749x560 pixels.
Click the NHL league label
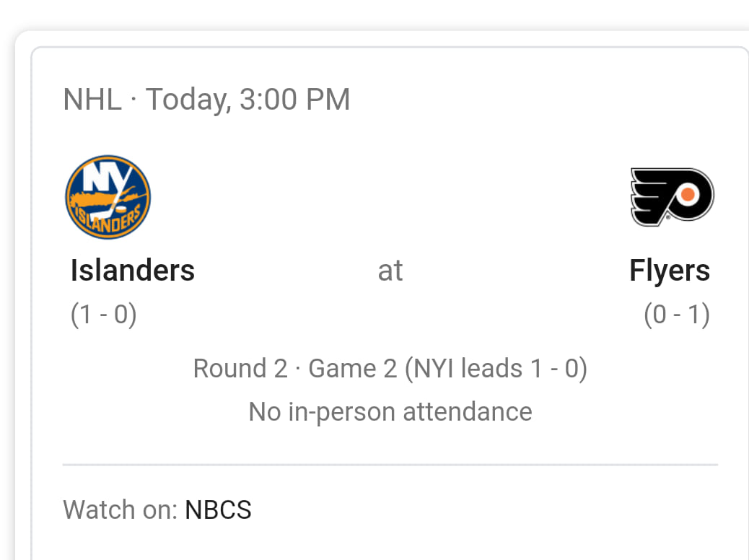coord(92,100)
